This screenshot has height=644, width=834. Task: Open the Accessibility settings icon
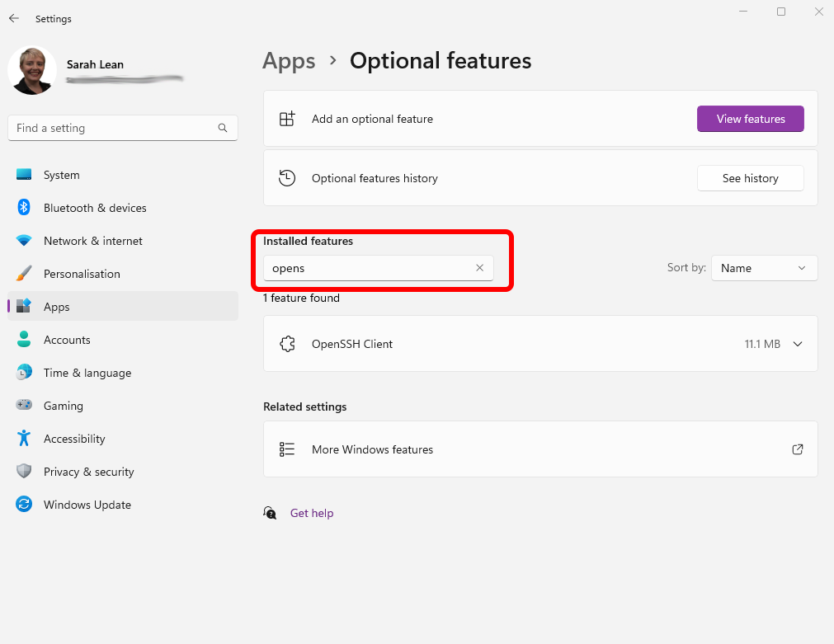tap(23, 438)
